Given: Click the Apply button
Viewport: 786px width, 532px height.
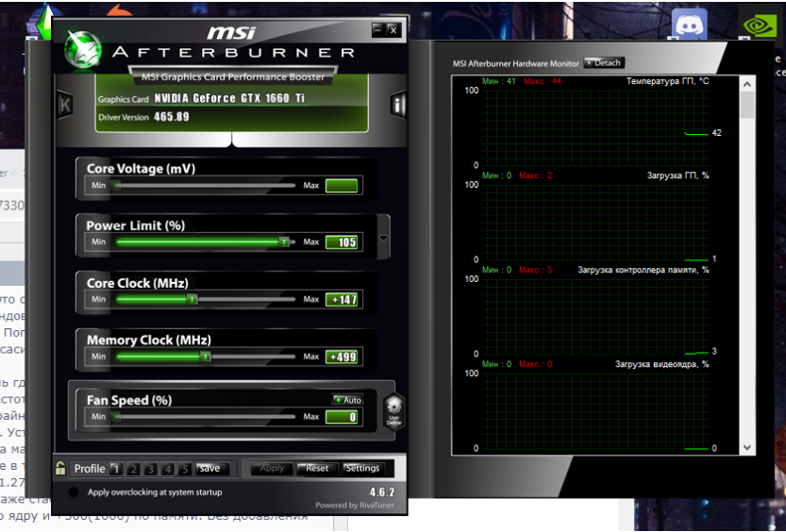Looking at the screenshot, I should pos(272,469).
